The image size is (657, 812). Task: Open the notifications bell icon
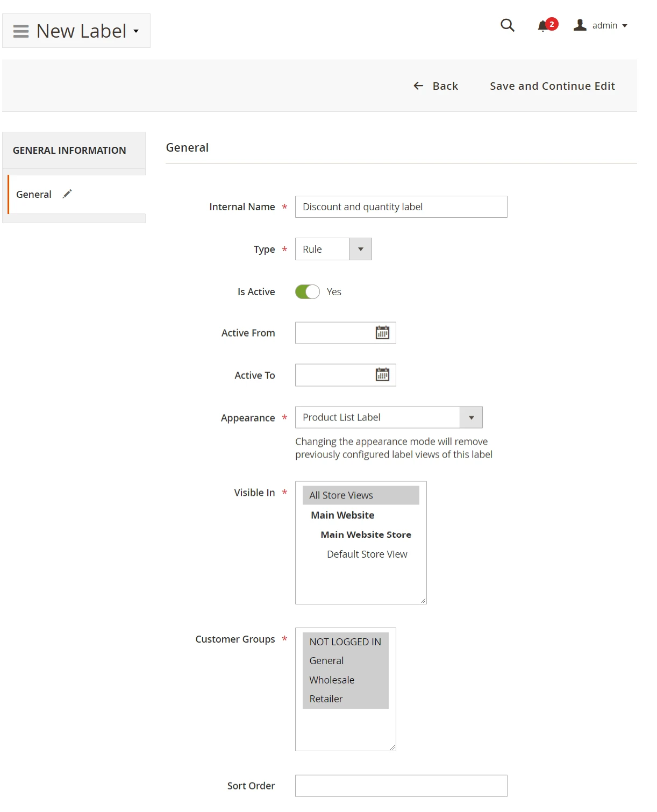(x=543, y=26)
